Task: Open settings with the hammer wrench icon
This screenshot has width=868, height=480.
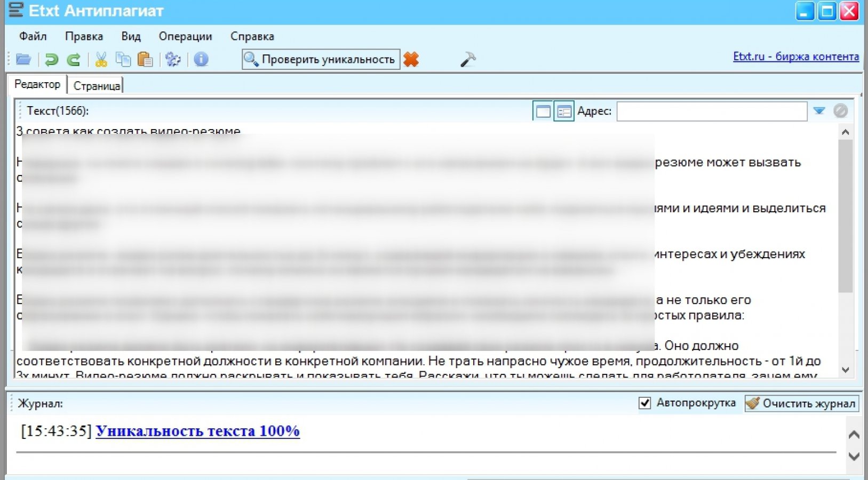Action: [467, 59]
